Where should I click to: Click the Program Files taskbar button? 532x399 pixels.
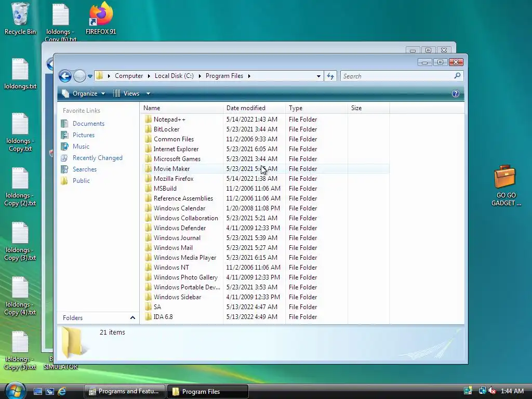[x=208, y=392]
